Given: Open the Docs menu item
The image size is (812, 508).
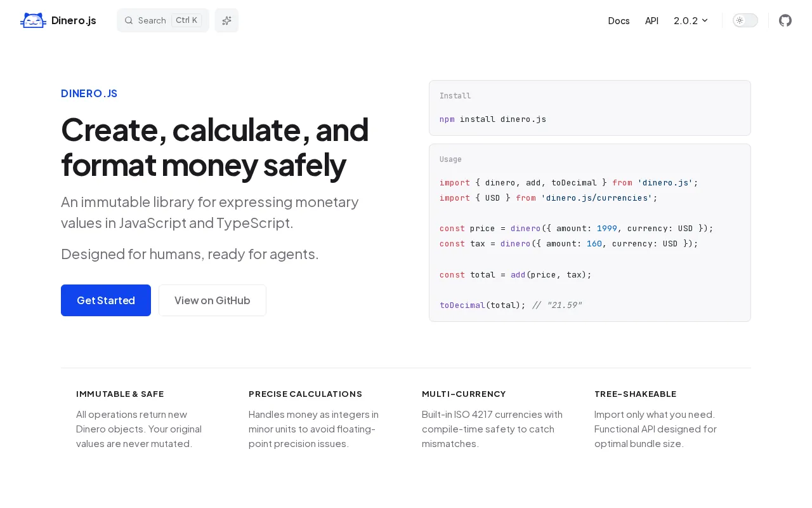Looking at the screenshot, I should point(619,20).
